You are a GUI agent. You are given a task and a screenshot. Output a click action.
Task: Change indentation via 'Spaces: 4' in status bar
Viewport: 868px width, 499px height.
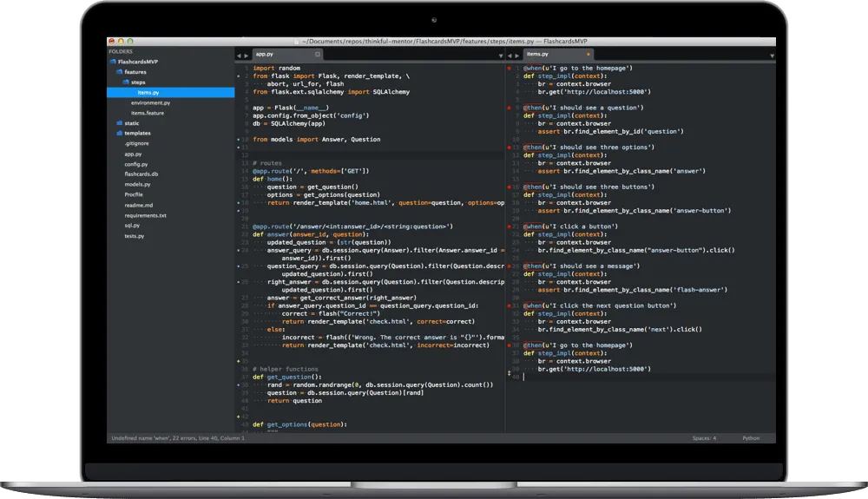tap(704, 438)
